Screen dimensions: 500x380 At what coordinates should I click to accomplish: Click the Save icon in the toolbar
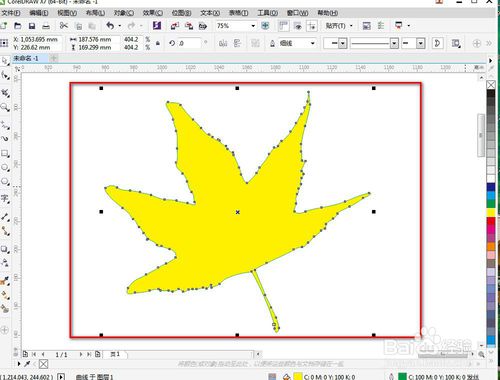[32, 26]
